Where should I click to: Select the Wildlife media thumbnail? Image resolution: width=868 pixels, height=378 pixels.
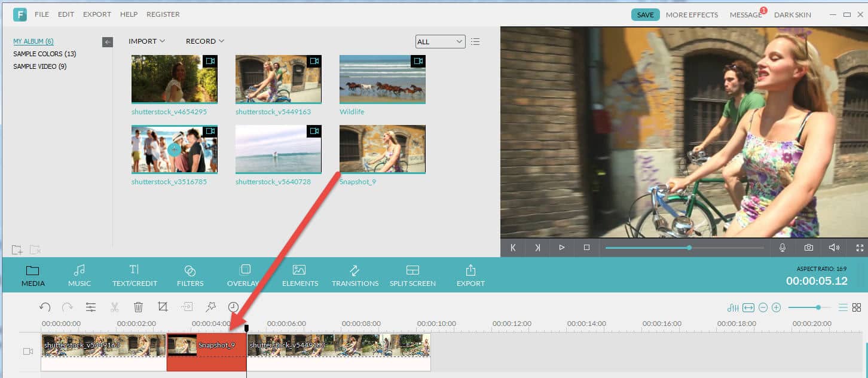(383, 79)
